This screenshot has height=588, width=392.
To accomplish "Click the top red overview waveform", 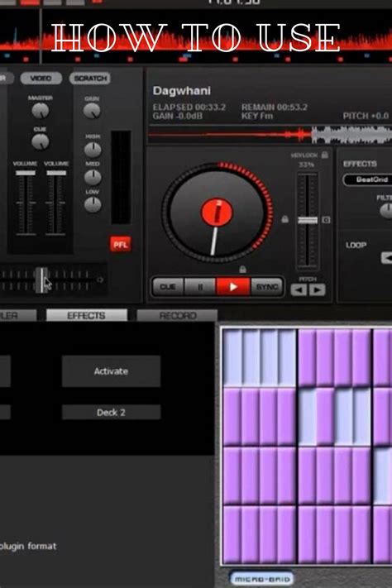I will 196,41.
